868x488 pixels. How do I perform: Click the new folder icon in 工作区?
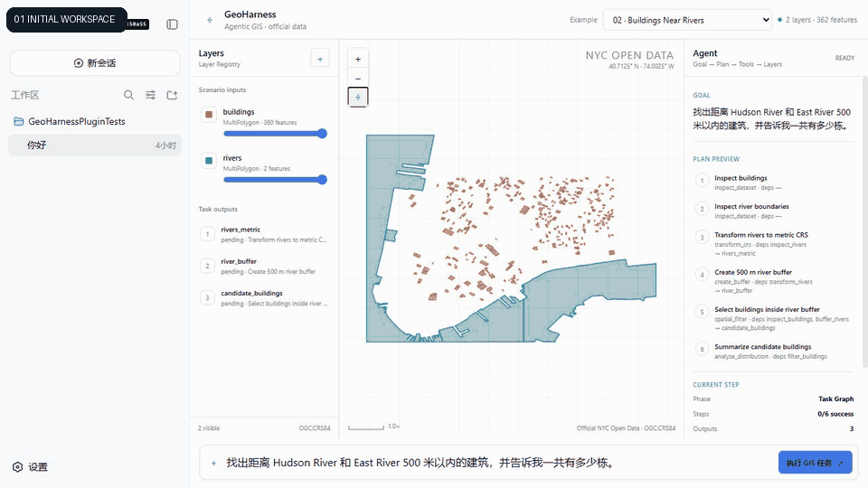pos(172,95)
